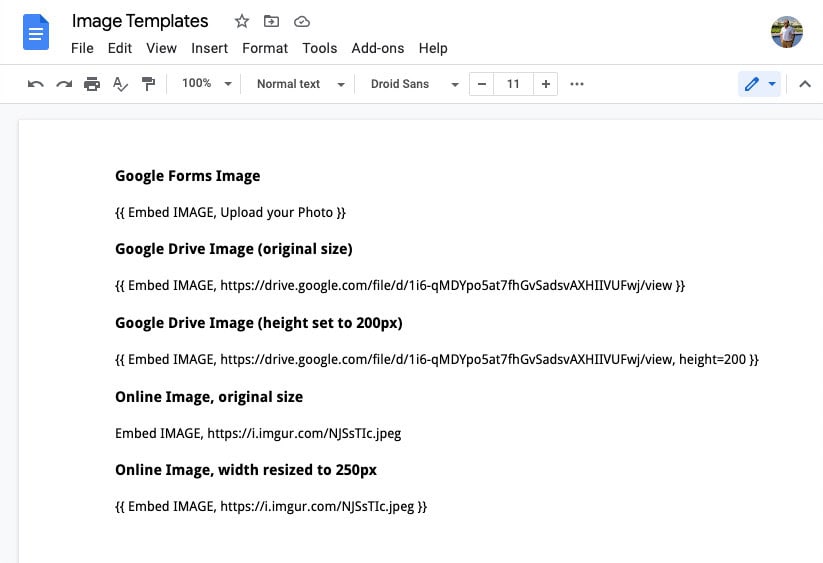The width and height of the screenshot is (823, 563).
Task: Check the cloud saved status icon
Action: [x=302, y=22]
